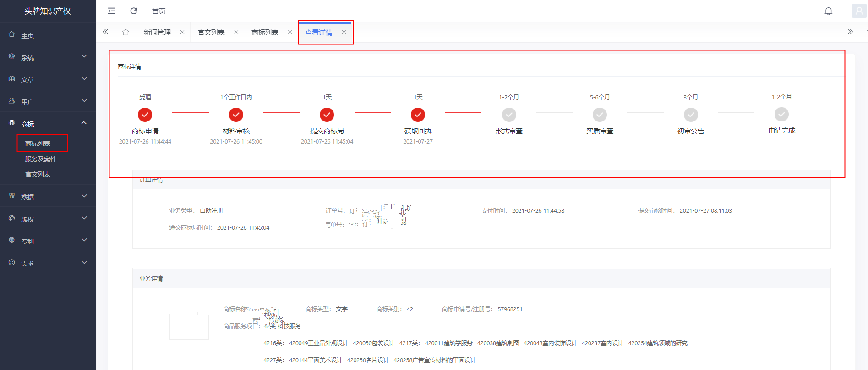Click the 需求 smiley icon in sidebar
868x370 pixels.
click(12, 262)
